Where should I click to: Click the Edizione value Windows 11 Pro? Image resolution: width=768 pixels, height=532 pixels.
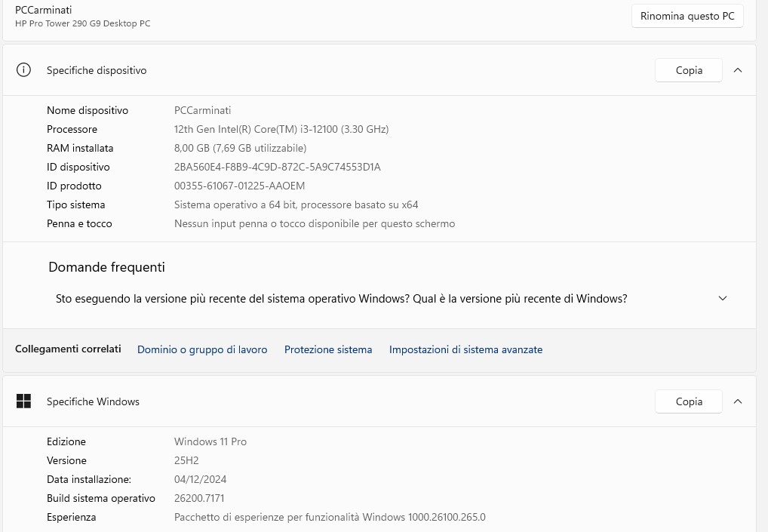pyautogui.click(x=210, y=441)
